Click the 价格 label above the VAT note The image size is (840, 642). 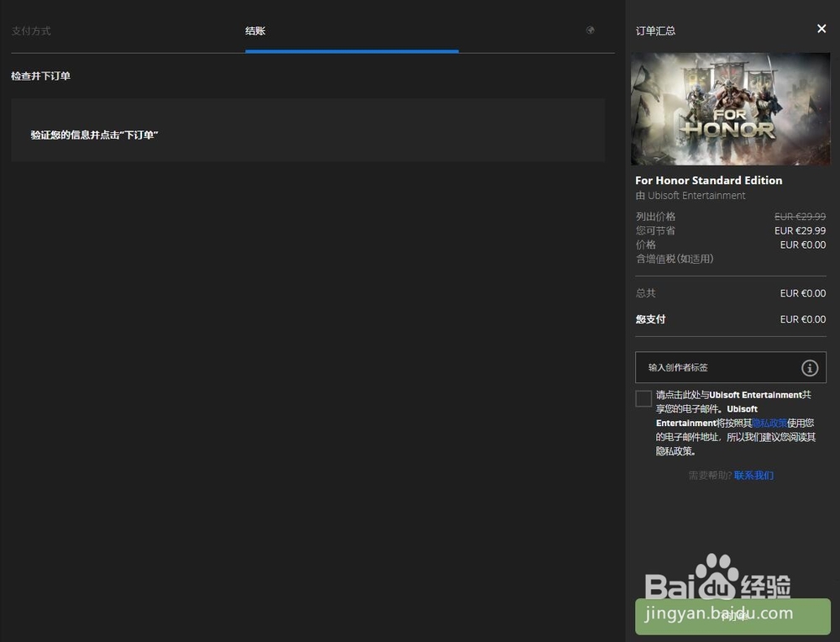(645, 245)
